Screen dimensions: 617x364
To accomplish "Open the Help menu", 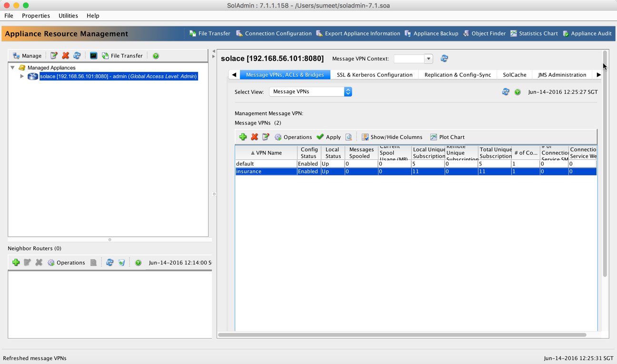I will [x=93, y=16].
